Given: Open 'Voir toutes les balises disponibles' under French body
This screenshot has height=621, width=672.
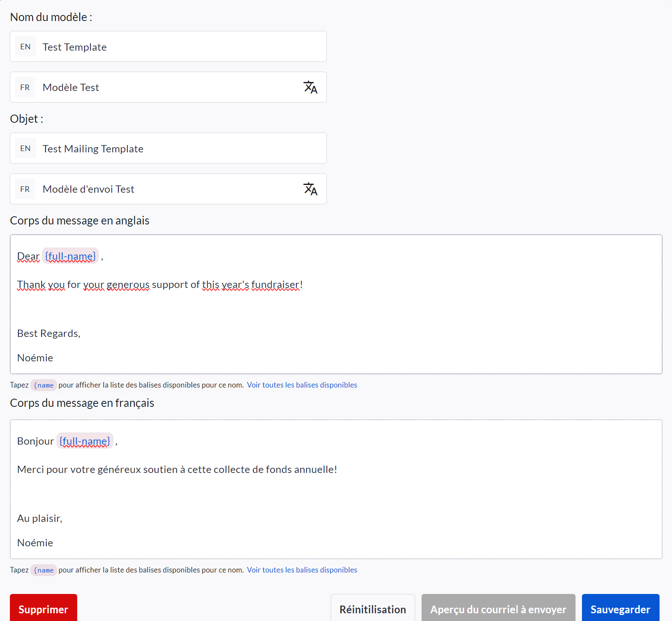Looking at the screenshot, I should (302, 570).
